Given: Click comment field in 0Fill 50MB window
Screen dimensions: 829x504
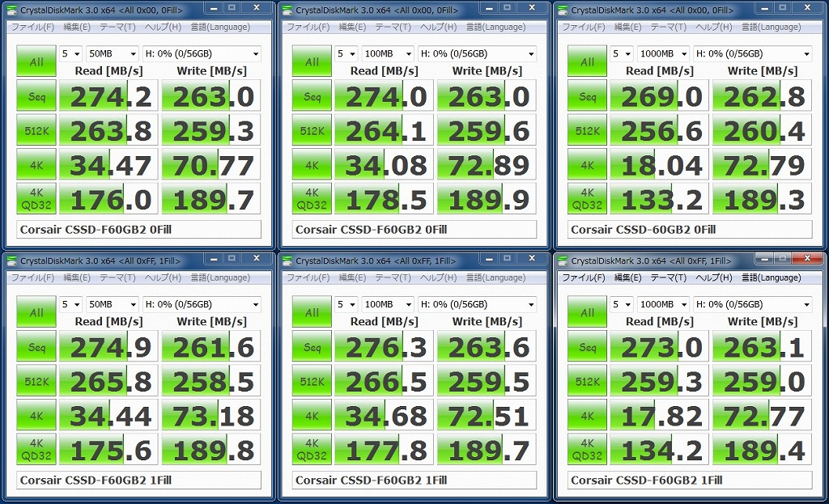Looking at the screenshot, I should click(x=139, y=229).
